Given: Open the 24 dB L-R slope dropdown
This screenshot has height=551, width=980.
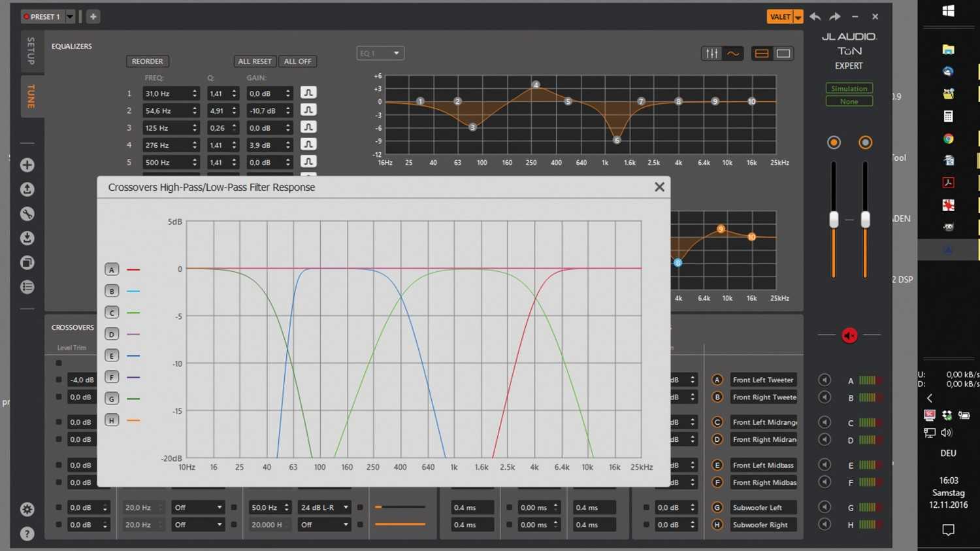Looking at the screenshot, I should point(325,507).
